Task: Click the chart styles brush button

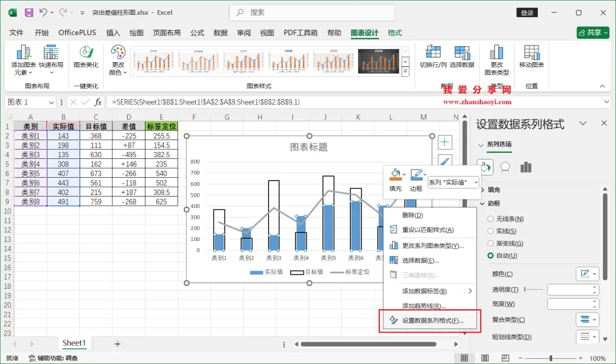Action: click(x=445, y=161)
